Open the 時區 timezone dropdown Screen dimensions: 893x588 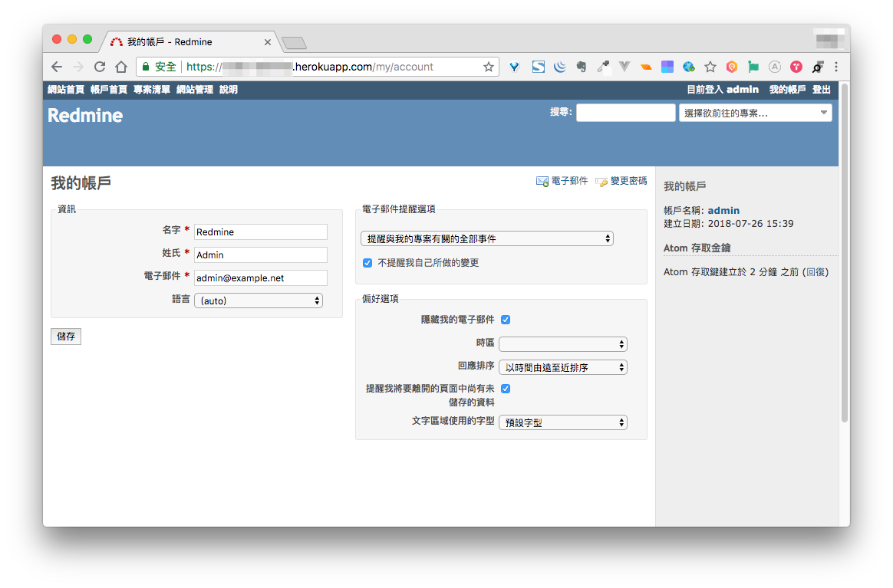562,344
